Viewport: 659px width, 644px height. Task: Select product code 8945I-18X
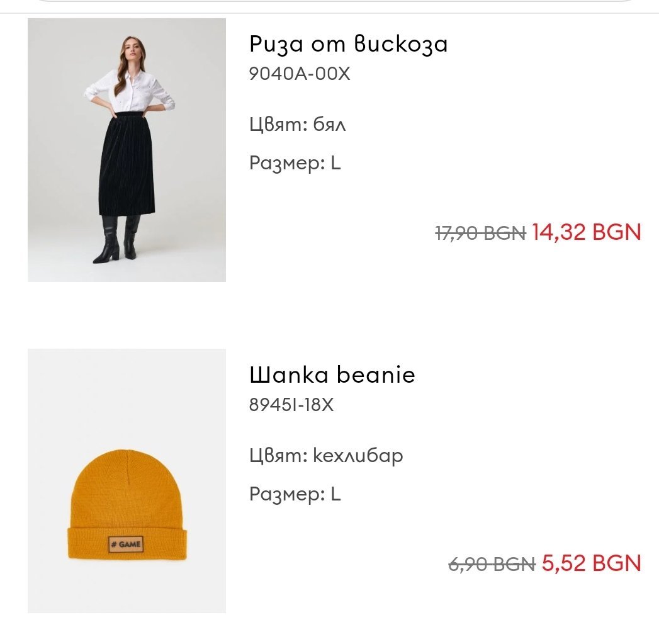tap(291, 405)
